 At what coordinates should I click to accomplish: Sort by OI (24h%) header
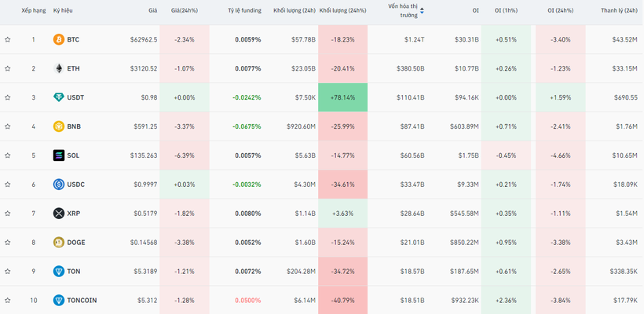[x=560, y=11]
